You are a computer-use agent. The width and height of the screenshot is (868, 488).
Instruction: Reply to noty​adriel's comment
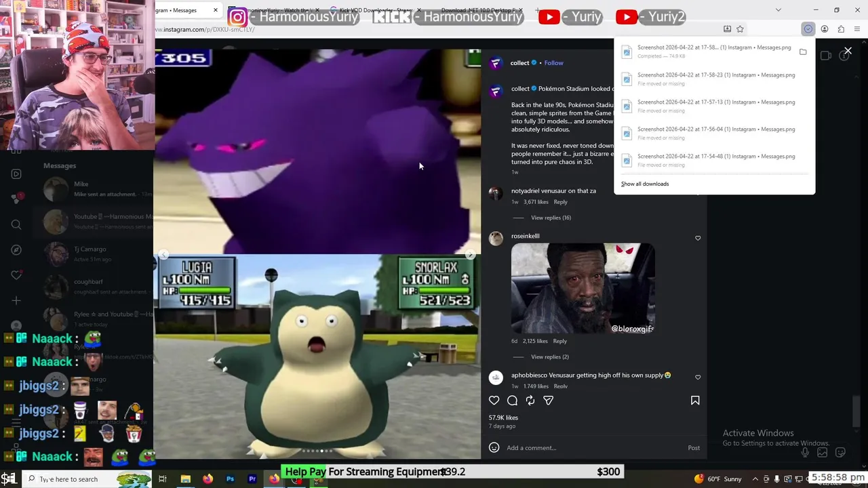pyautogui.click(x=560, y=202)
